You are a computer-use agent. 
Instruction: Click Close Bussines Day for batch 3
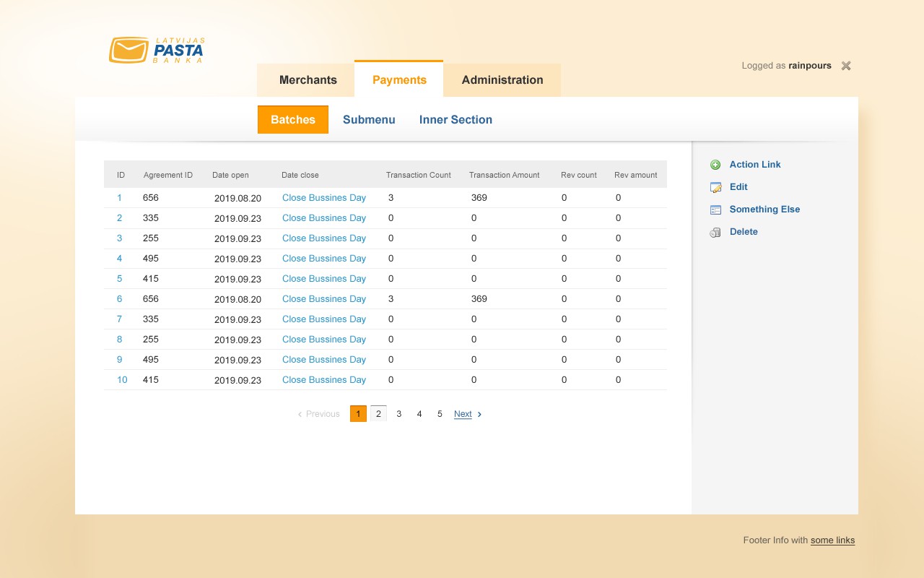click(324, 238)
